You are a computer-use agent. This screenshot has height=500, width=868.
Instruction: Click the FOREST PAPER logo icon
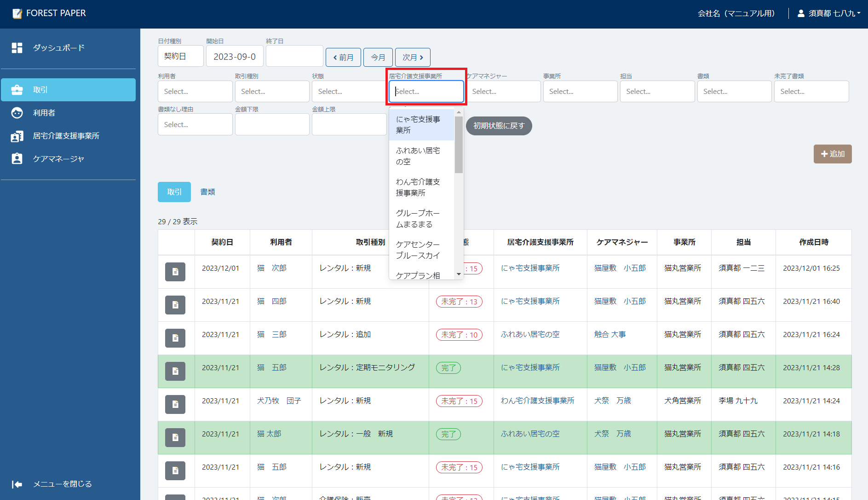pyautogui.click(x=17, y=13)
